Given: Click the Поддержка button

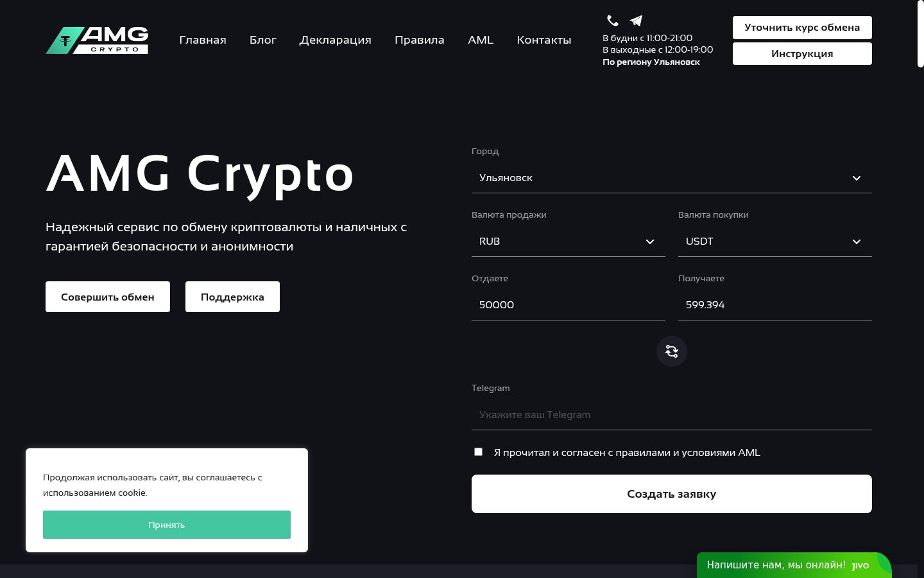Looking at the screenshot, I should (232, 297).
